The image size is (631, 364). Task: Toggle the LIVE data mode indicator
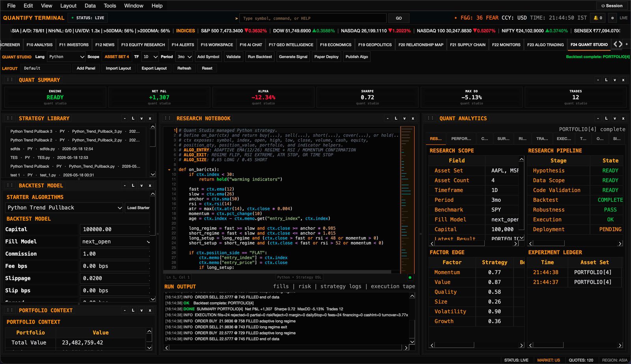(624, 18)
